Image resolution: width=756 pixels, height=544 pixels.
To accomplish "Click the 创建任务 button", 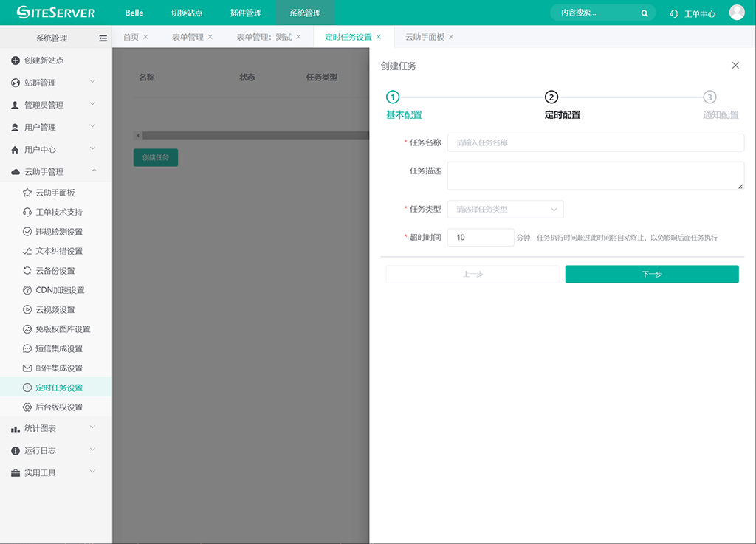I will 156,157.
